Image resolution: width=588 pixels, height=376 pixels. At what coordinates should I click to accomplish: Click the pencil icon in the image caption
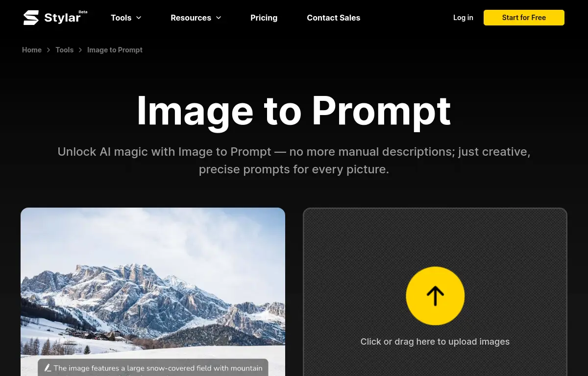[48, 368]
